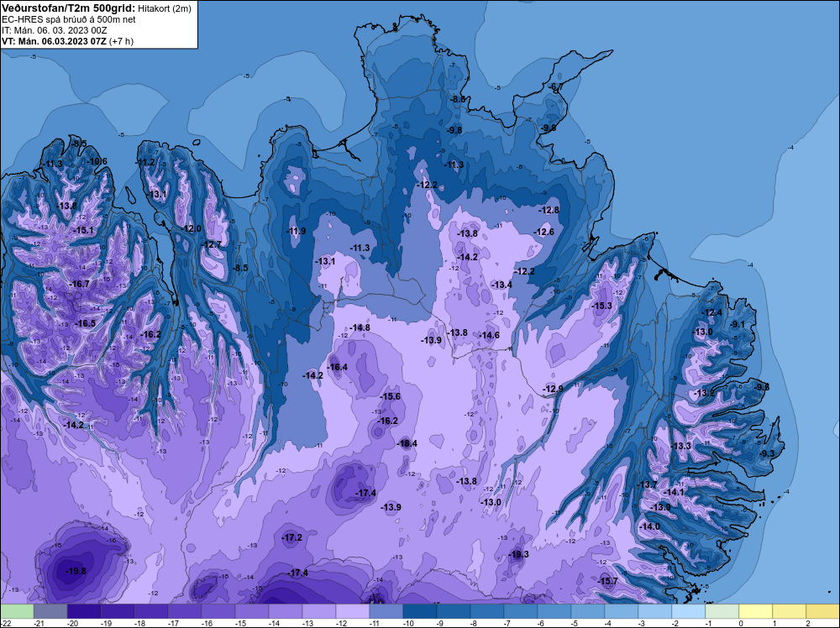Viewport: 840px width, 628px height.
Task: Click the -10.6 temperature value
Action: click(x=97, y=162)
